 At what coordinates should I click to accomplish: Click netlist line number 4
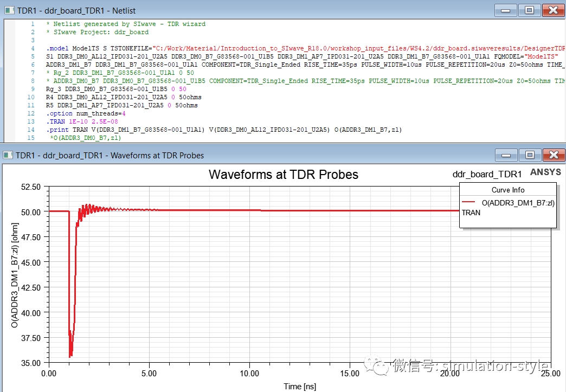point(33,48)
